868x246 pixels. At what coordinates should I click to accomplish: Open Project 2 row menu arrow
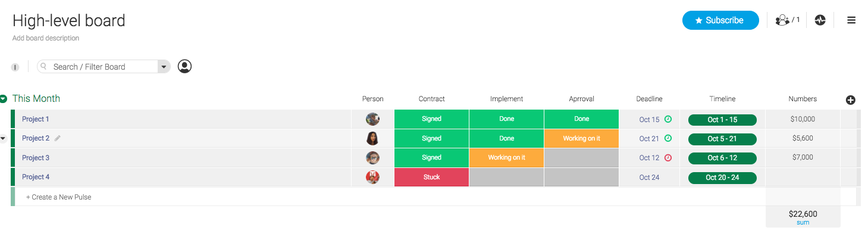(3, 138)
